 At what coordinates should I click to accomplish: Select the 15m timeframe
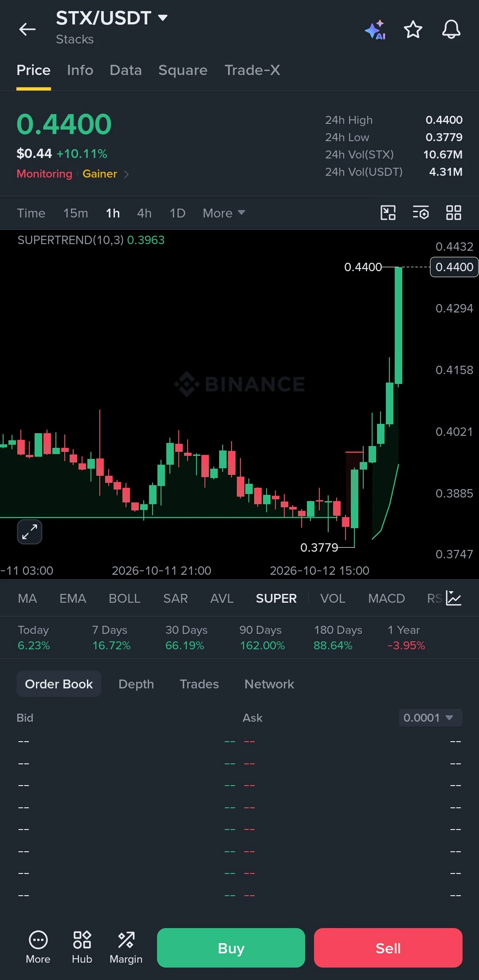tap(76, 213)
